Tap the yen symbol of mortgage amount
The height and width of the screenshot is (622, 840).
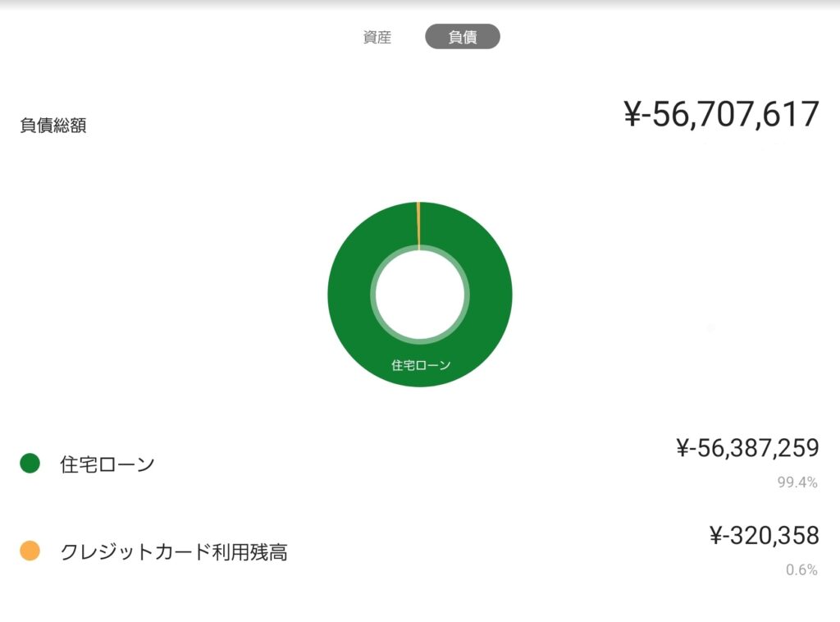[x=682, y=448]
